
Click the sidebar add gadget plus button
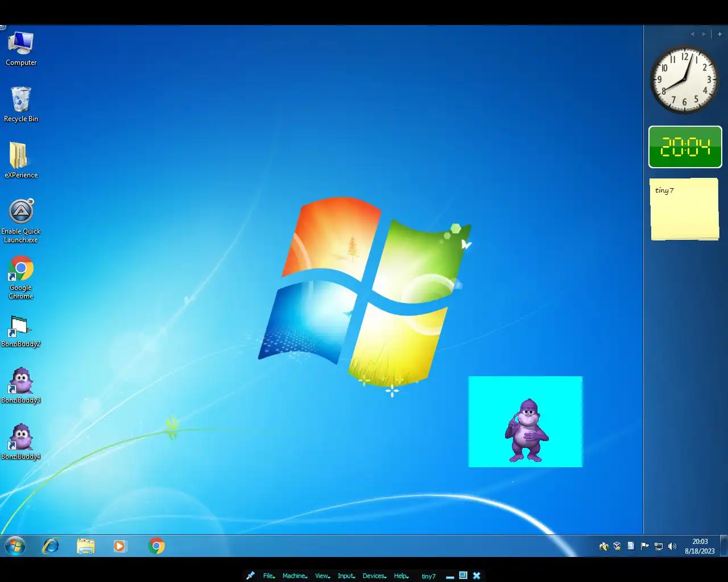[x=719, y=34]
